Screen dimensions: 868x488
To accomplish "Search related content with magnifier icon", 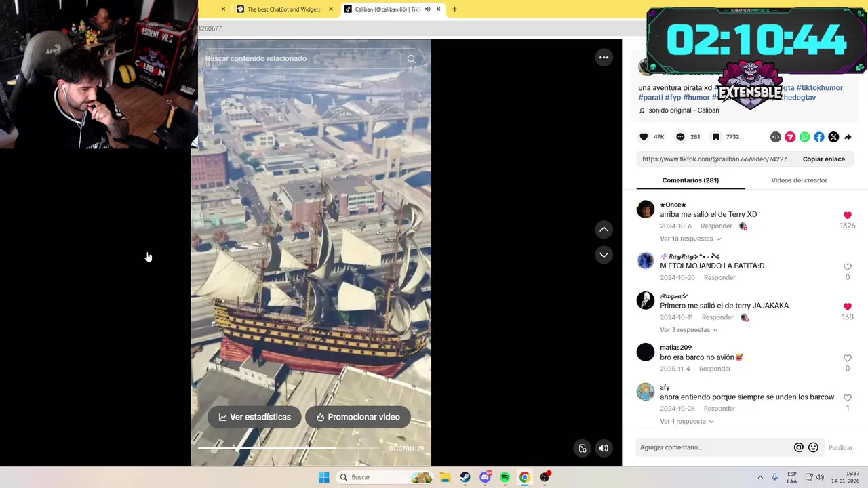I will 412,59.
